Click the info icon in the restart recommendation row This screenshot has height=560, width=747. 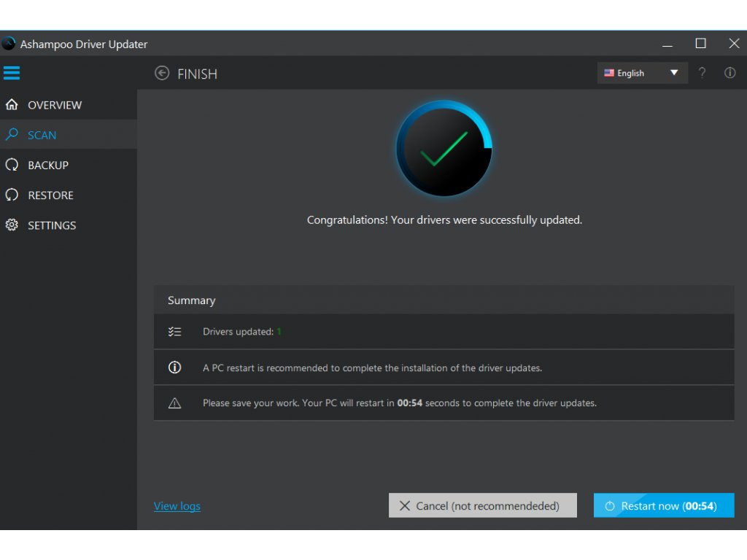click(x=174, y=367)
